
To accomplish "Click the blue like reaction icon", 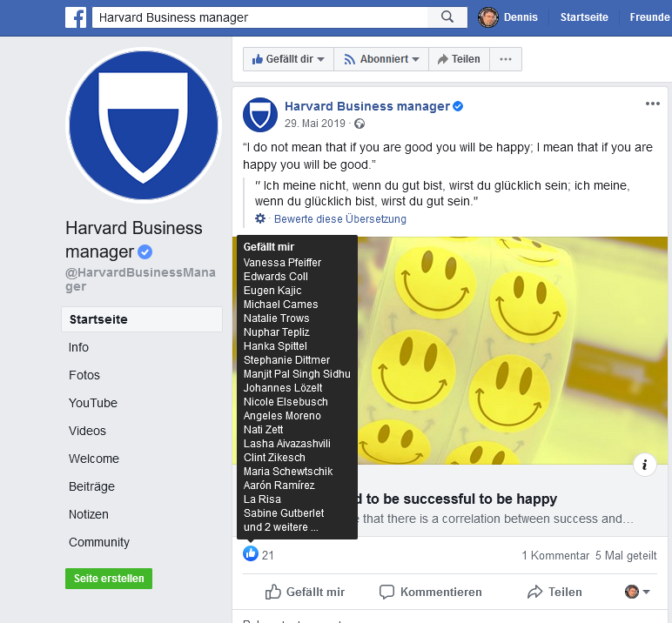I will pyautogui.click(x=251, y=553).
